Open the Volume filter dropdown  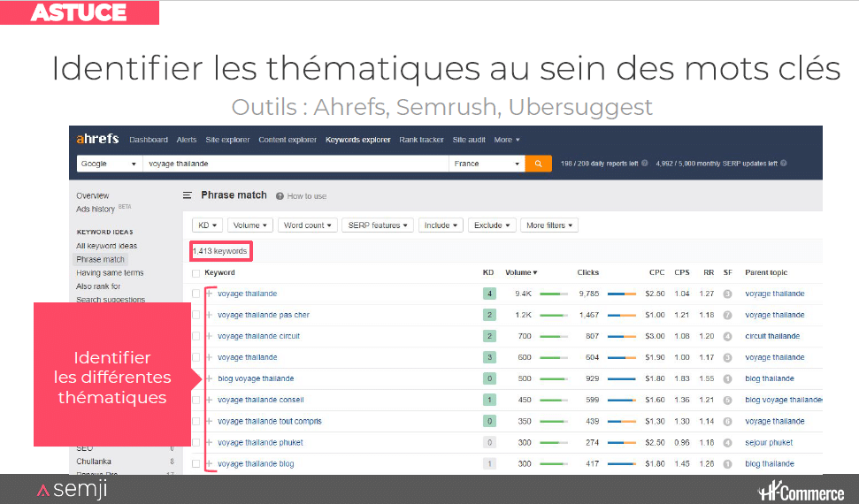tap(249, 225)
